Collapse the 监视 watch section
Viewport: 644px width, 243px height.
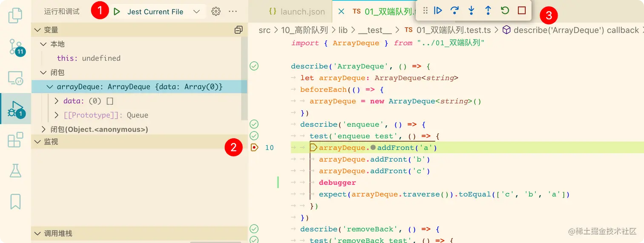coord(139,142)
